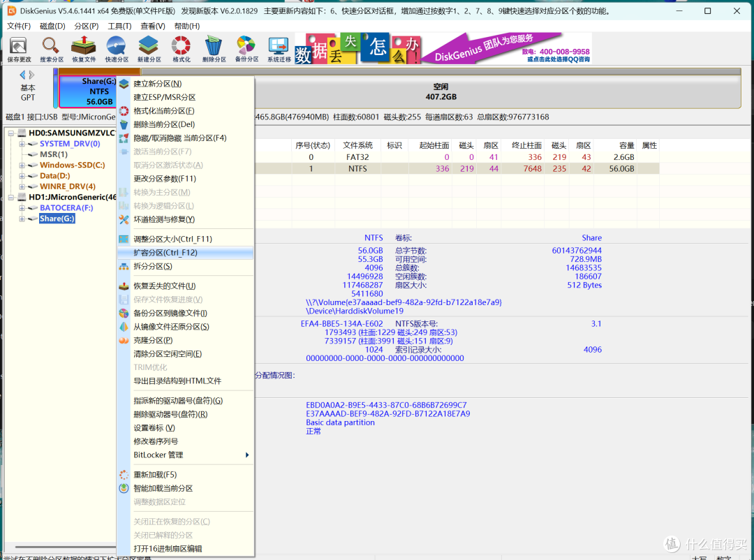
Task: Click the 新建分区 new partition toolbar icon
Action: click(x=149, y=49)
